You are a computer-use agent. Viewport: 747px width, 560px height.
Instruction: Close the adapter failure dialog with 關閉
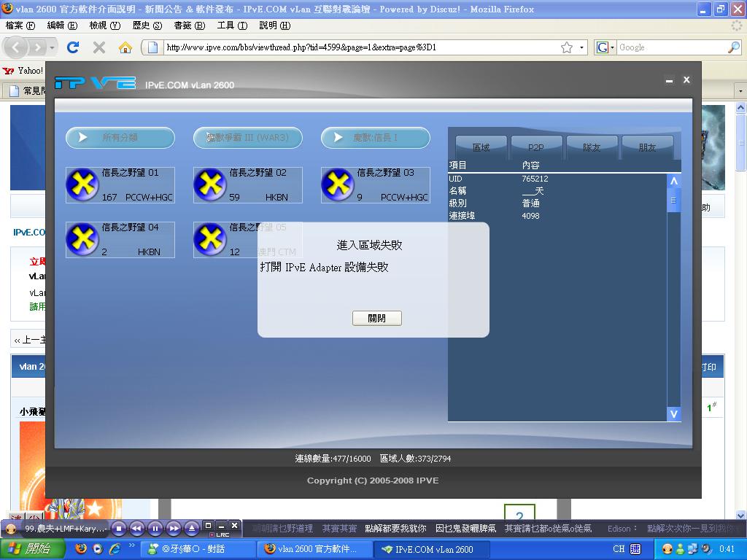(377, 318)
